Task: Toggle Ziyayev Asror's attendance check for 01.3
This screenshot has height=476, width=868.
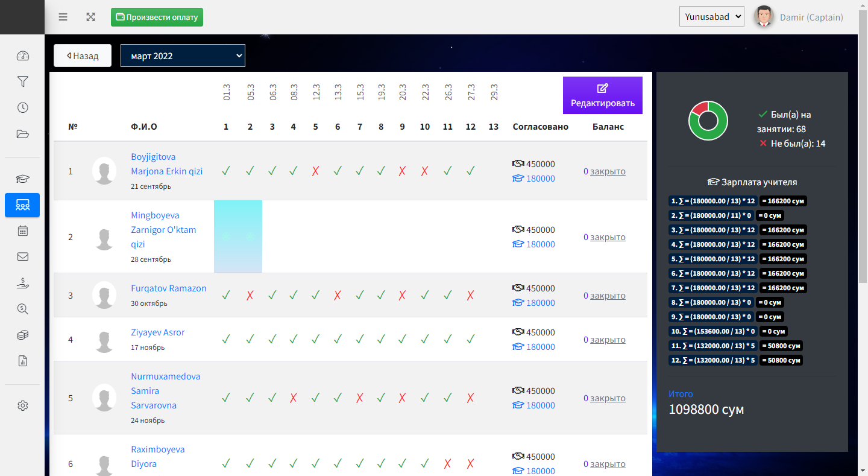Action: [226, 340]
